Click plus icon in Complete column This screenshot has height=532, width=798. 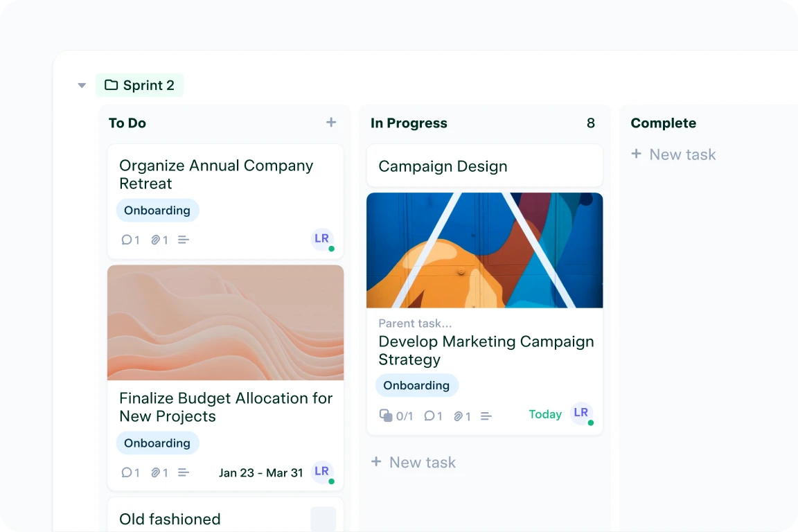[x=636, y=154]
